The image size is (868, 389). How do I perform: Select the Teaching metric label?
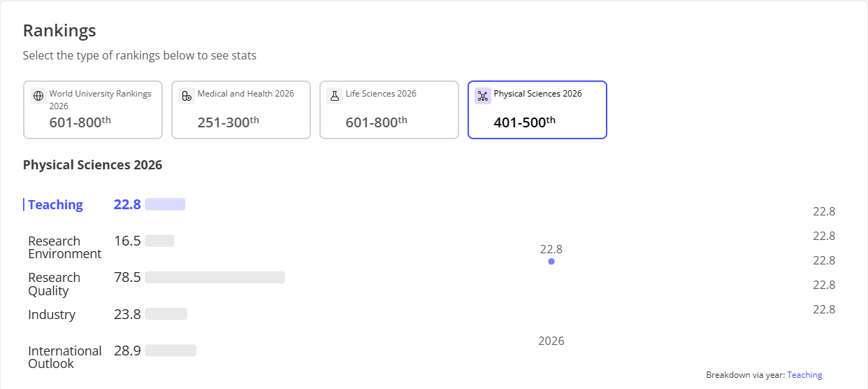click(x=55, y=205)
